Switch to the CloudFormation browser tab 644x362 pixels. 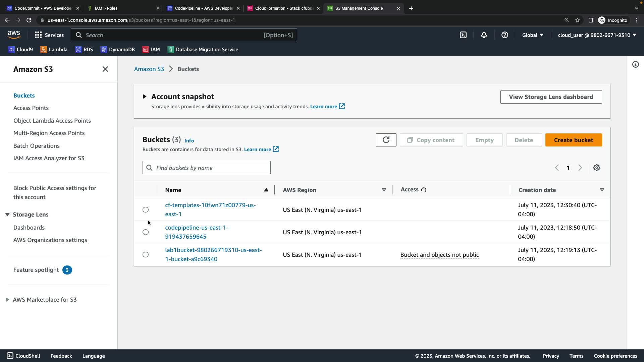tap(283, 8)
